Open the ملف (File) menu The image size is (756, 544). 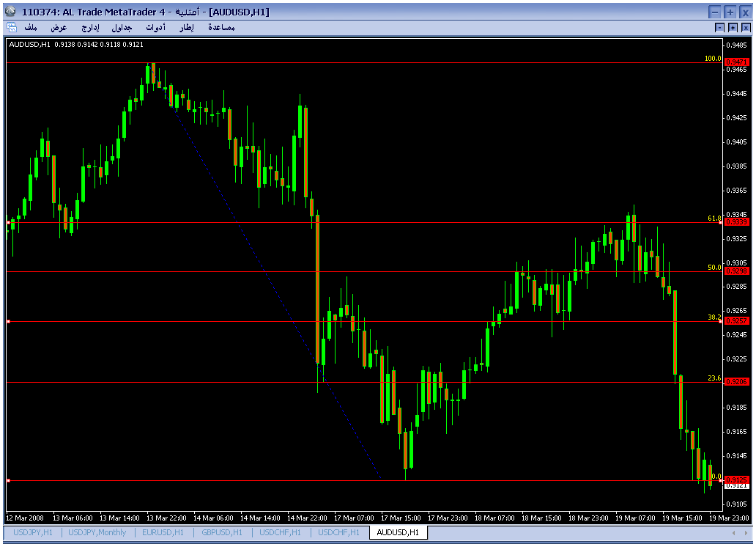pos(31,28)
